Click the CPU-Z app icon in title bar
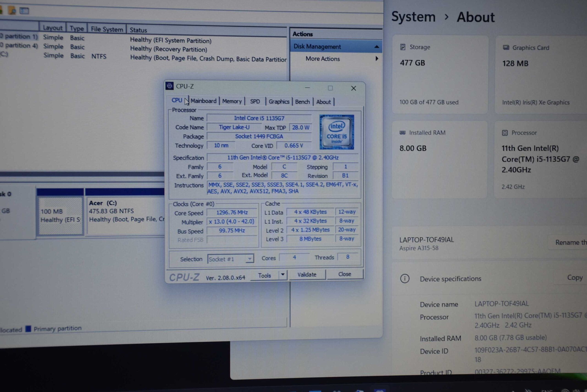Image resolution: width=587 pixels, height=392 pixels. pos(169,86)
